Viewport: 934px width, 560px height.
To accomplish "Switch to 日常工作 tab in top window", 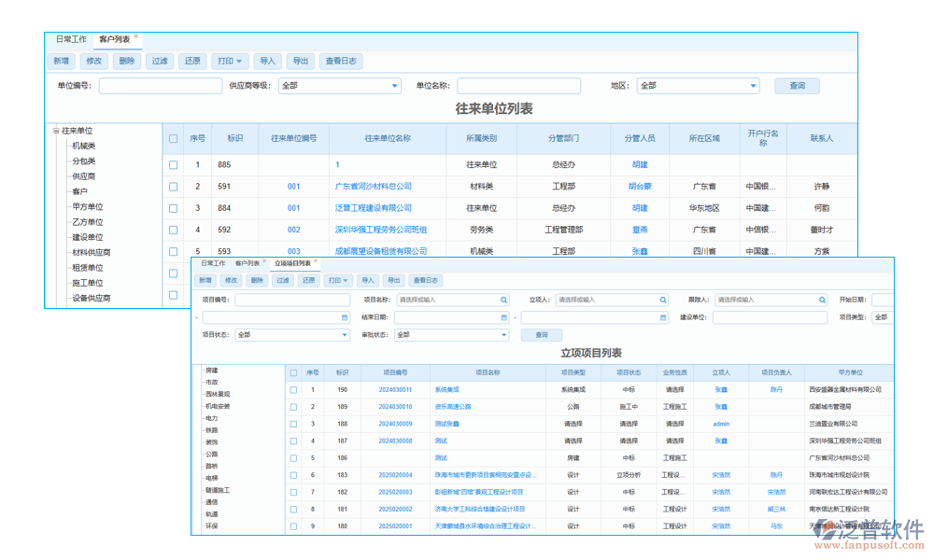I will (x=71, y=39).
